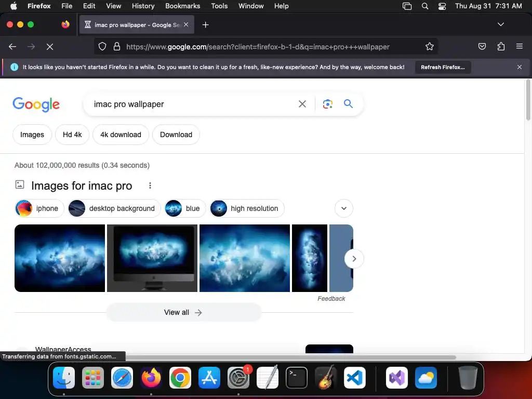Open more options for Images section

[x=150, y=185]
